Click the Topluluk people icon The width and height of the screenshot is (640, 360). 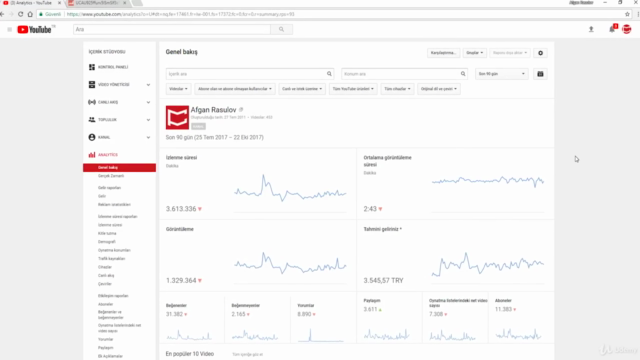(92, 120)
